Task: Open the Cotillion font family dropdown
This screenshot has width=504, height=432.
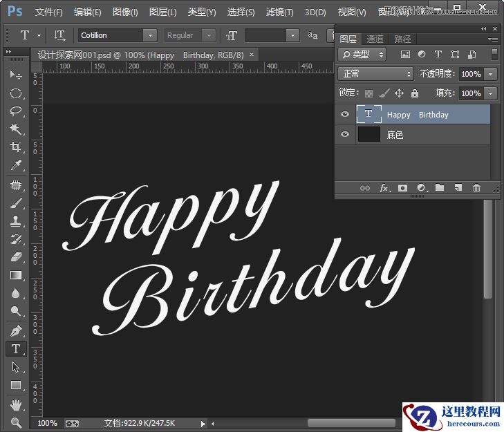Action: (x=150, y=35)
